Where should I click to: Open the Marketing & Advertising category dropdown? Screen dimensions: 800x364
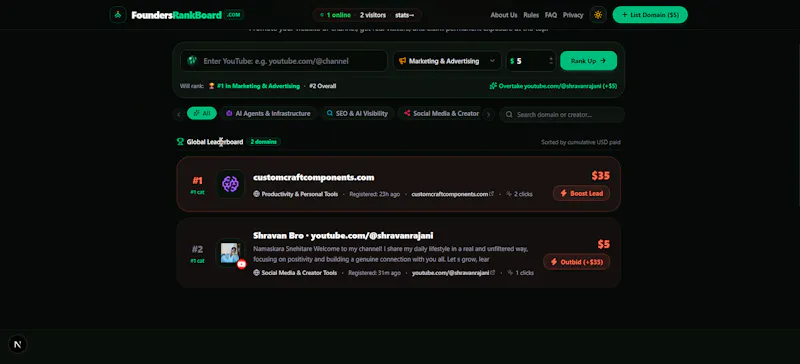pyautogui.click(x=447, y=61)
